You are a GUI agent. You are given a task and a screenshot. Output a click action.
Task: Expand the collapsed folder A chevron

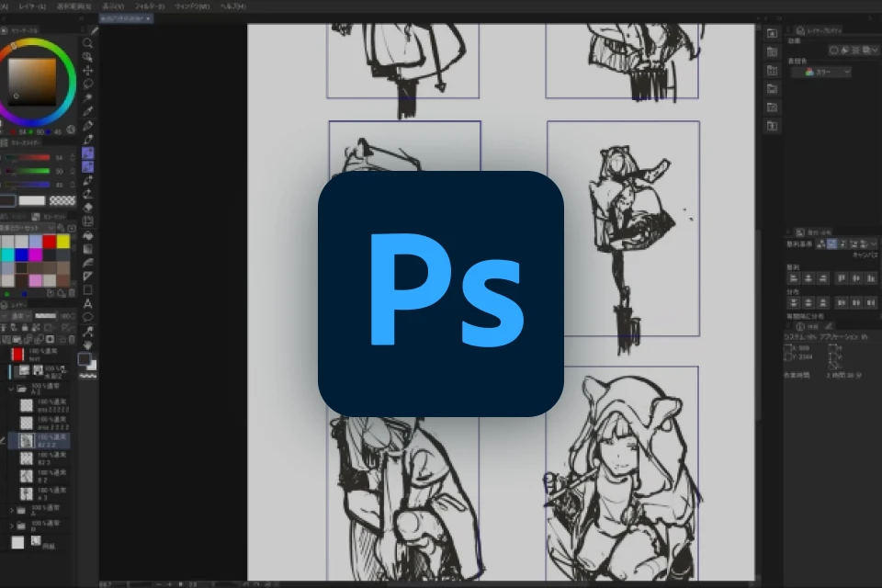[x=11, y=510]
